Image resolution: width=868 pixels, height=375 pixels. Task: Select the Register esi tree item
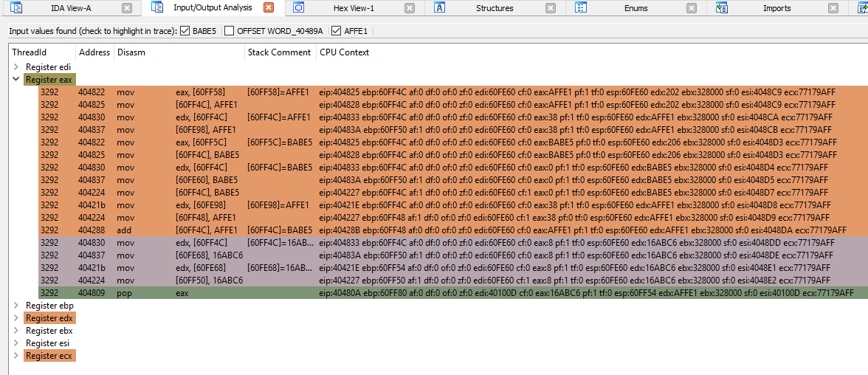[49, 343]
